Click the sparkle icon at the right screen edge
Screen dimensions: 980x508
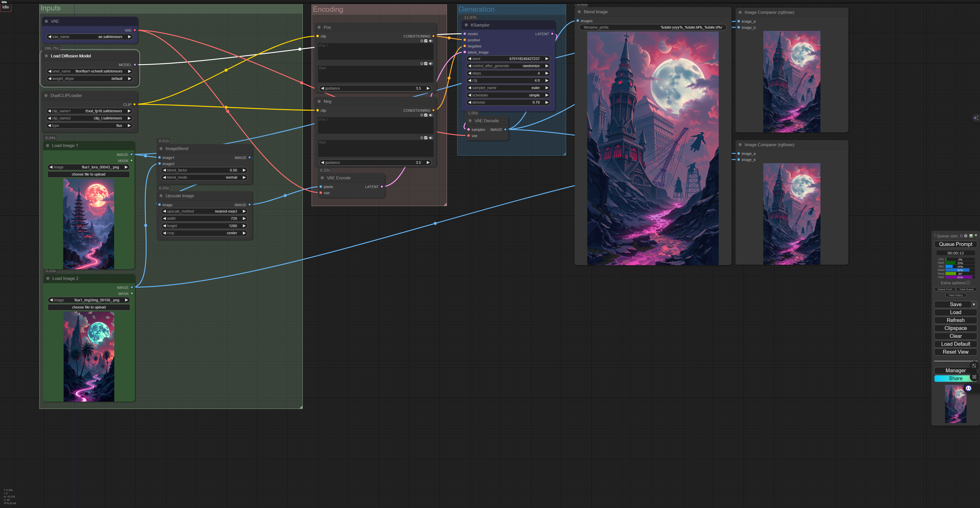tap(976, 118)
